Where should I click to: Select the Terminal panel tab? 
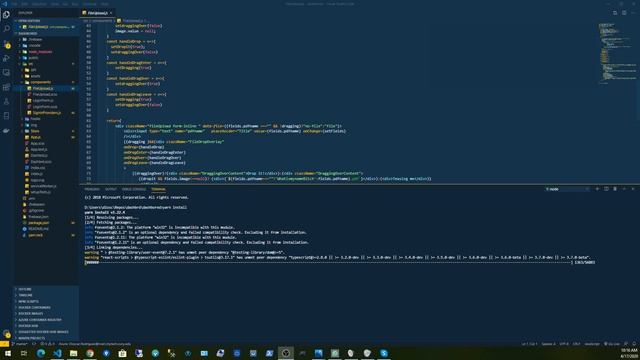[158, 189]
